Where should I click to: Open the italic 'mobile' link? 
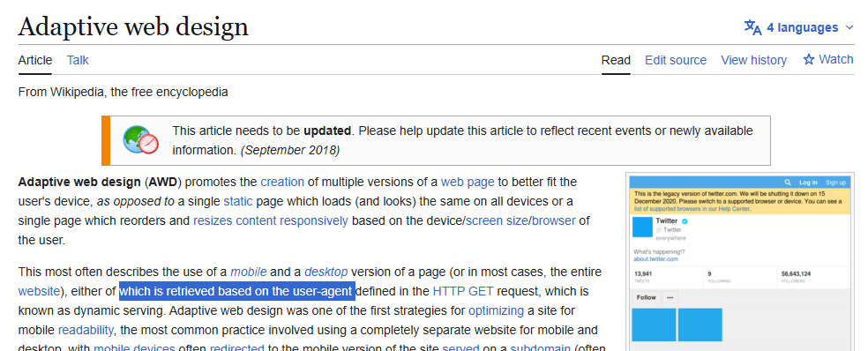tap(249, 272)
